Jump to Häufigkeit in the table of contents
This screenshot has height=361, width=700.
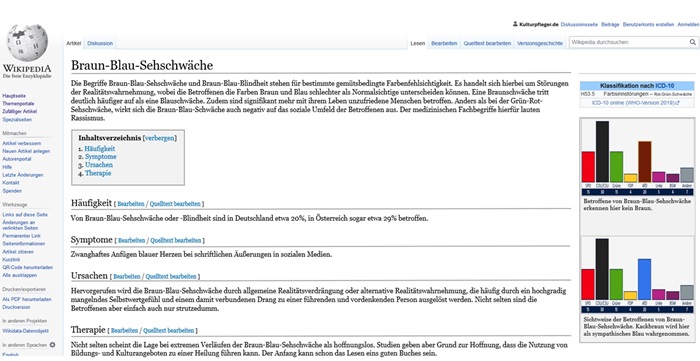click(100, 149)
